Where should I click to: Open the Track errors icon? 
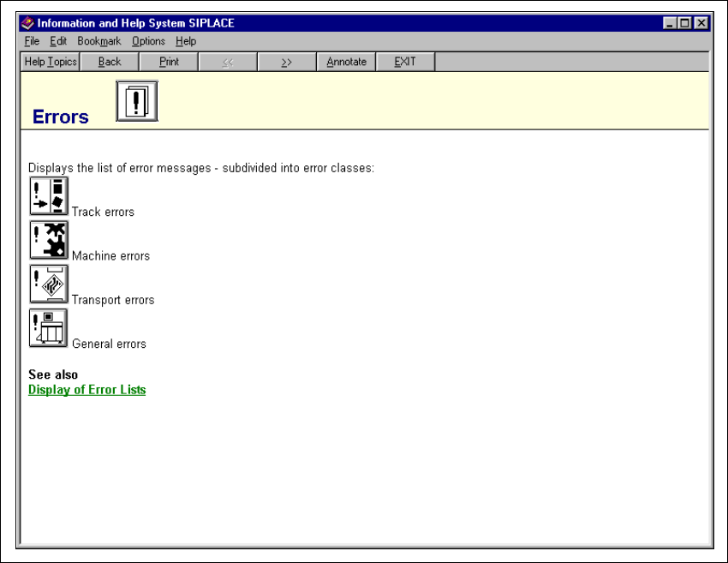point(49,195)
